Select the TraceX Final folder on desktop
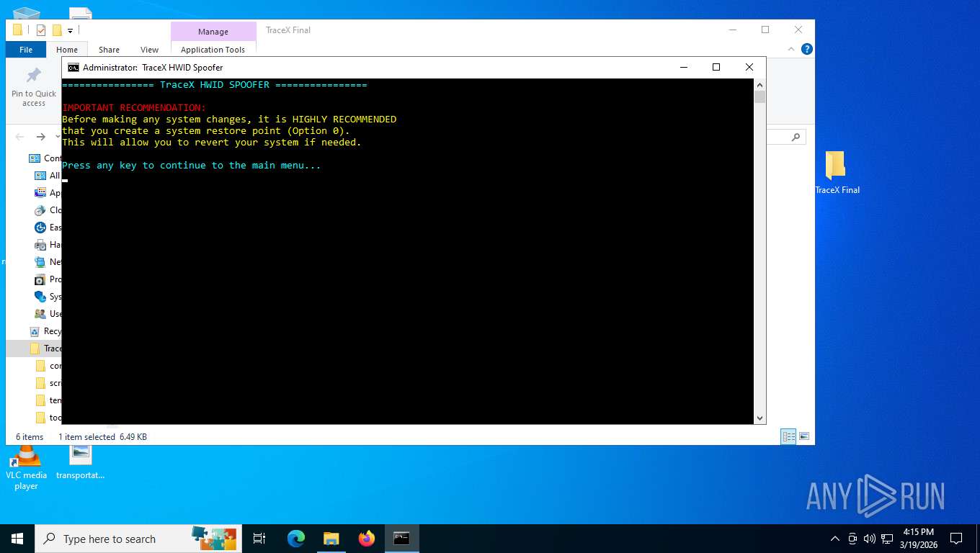This screenshot has width=980, height=553. [x=837, y=173]
